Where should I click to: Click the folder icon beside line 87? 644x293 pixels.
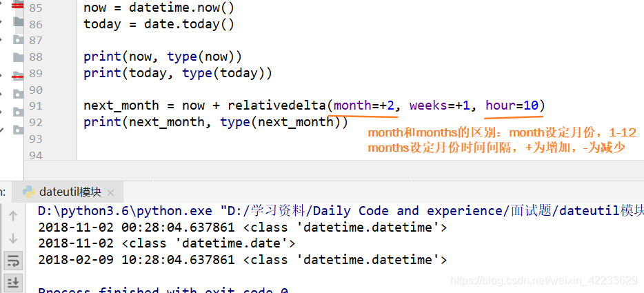click(x=18, y=40)
